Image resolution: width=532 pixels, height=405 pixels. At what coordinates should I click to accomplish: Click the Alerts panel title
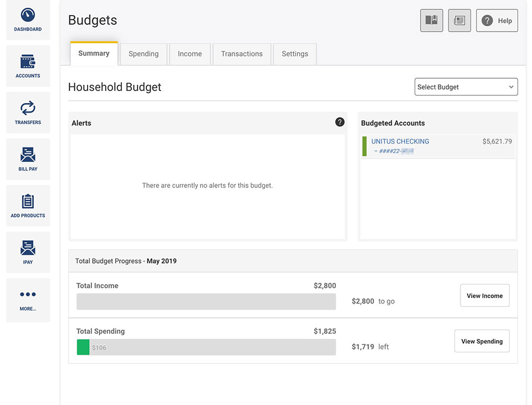point(81,123)
